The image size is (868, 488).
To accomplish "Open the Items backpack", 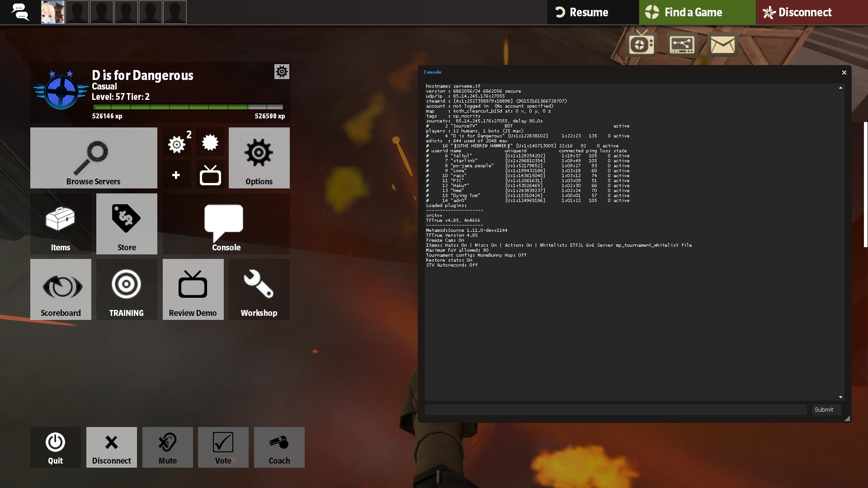I will (61, 224).
